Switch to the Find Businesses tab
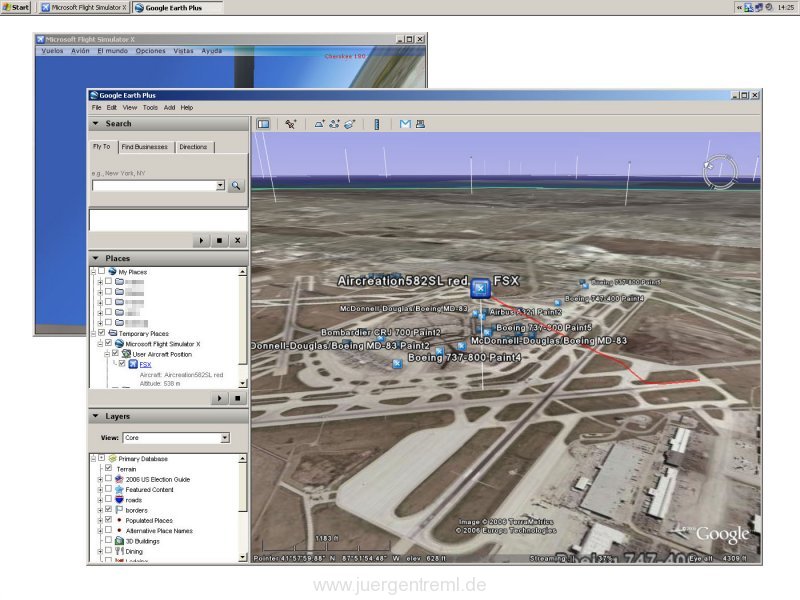 pos(144,147)
